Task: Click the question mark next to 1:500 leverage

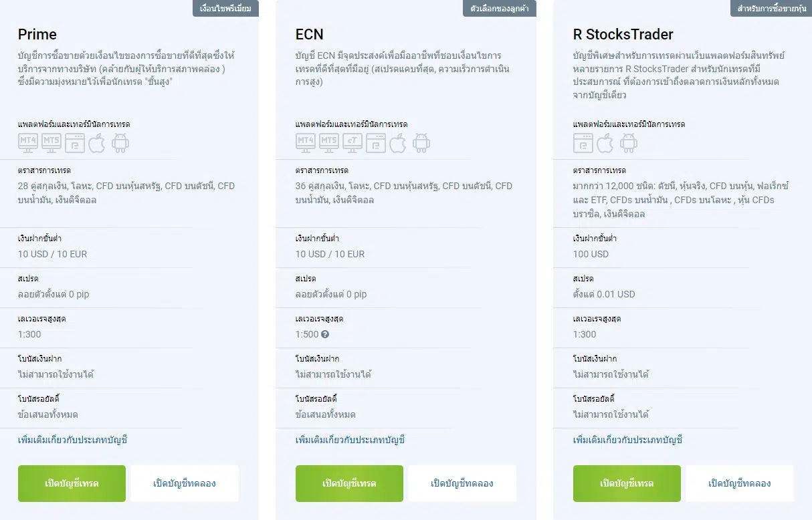Action: 325,334
